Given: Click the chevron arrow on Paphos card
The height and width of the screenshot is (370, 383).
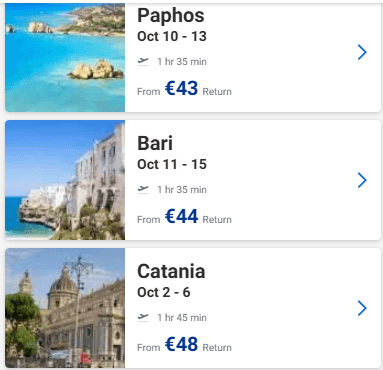Looking at the screenshot, I should point(362,52).
